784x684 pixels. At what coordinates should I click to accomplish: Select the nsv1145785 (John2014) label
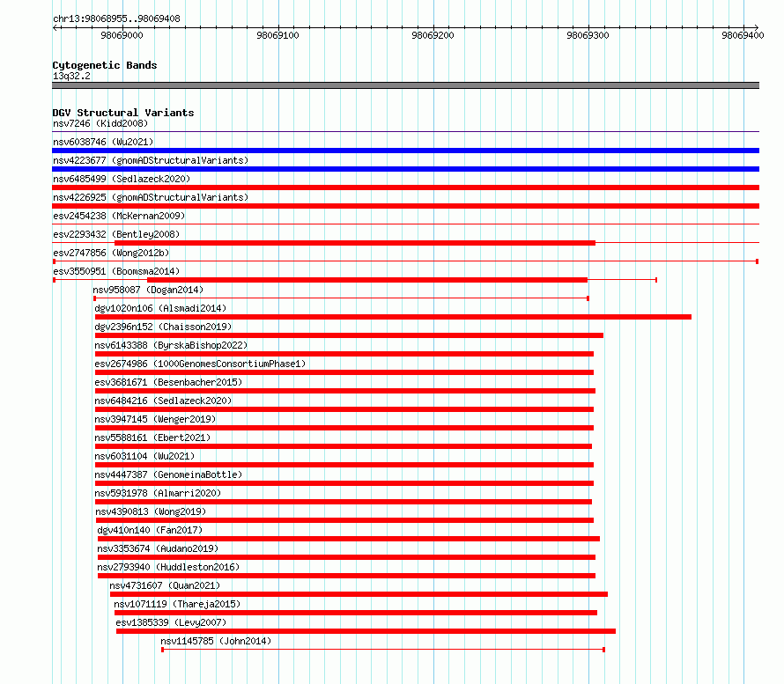(x=216, y=641)
